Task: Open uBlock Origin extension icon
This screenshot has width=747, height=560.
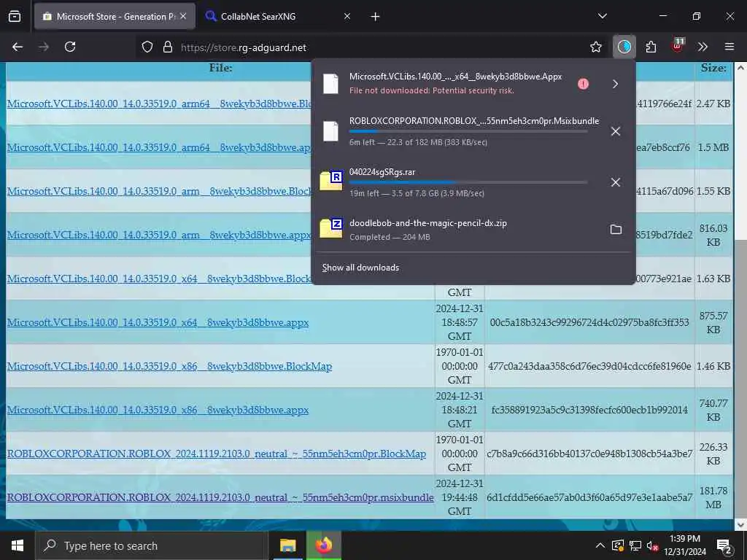Action: (678, 46)
